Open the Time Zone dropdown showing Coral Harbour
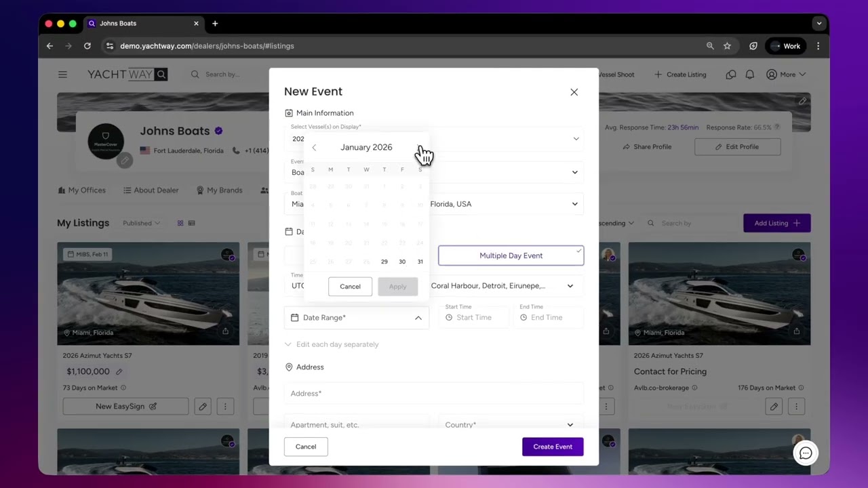The image size is (868, 488). click(502, 285)
